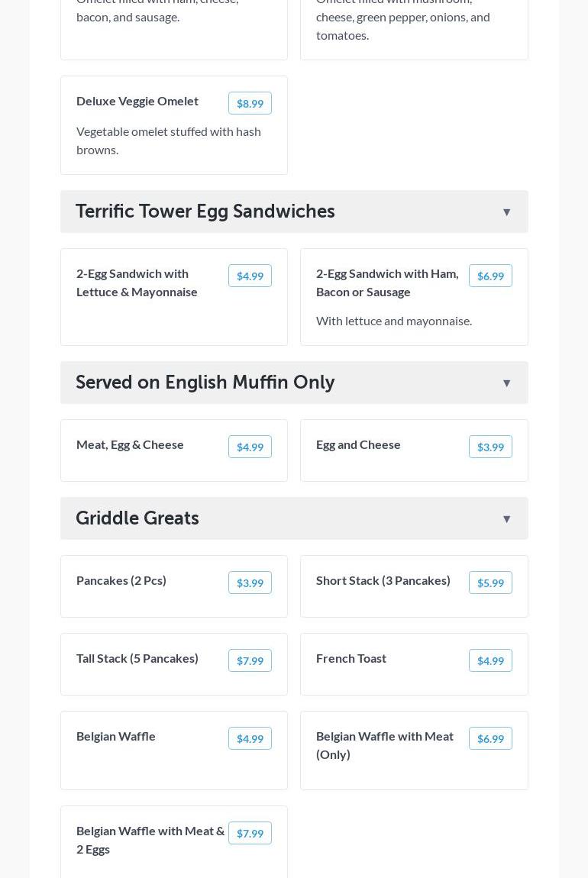Image resolution: width=588 pixels, height=878 pixels.
Task: Click the $8.99 price for Deluxe Veggie Omelet
Action: 250,103
